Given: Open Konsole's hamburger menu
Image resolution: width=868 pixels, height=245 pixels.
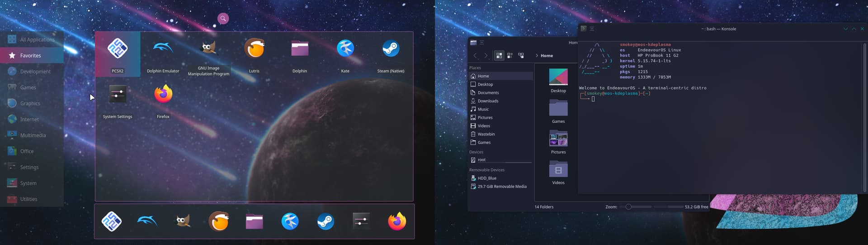Looking at the screenshot, I should (x=592, y=29).
